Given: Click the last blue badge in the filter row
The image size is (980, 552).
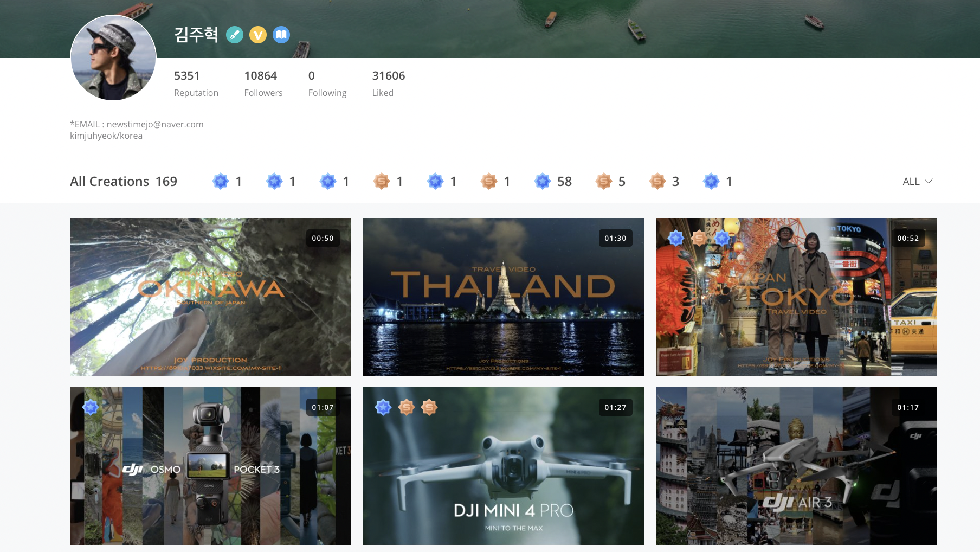Looking at the screenshot, I should [711, 181].
